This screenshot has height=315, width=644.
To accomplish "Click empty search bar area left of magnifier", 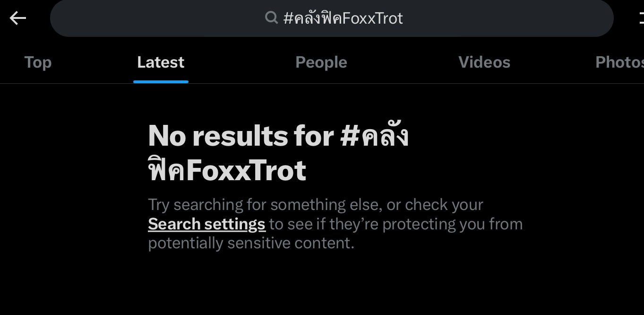I will click(156, 18).
